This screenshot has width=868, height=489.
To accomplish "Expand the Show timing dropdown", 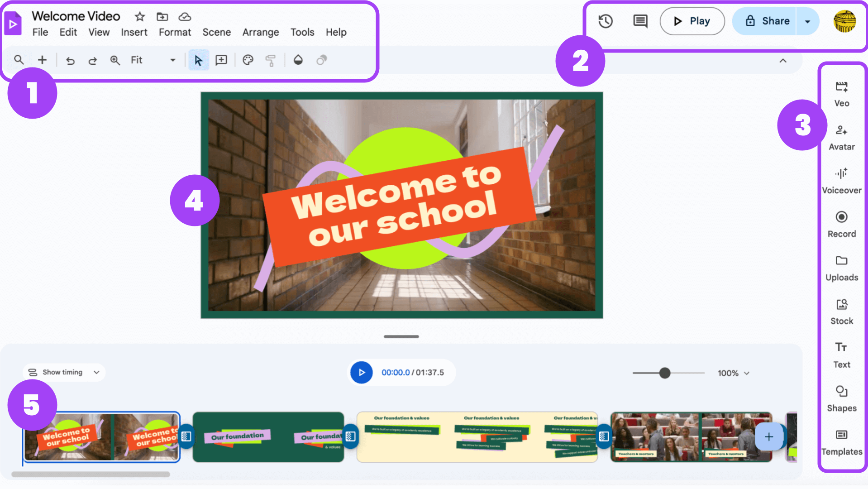I will tap(64, 372).
